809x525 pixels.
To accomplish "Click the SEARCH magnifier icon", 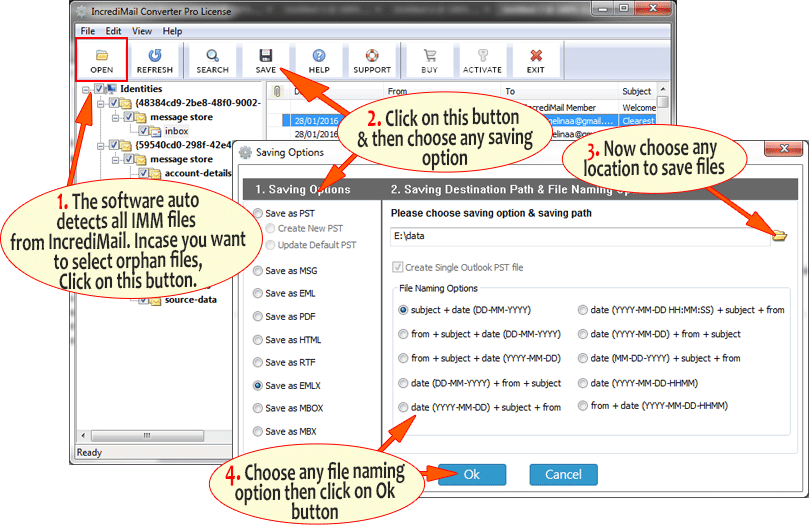I will (x=212, y=55).
